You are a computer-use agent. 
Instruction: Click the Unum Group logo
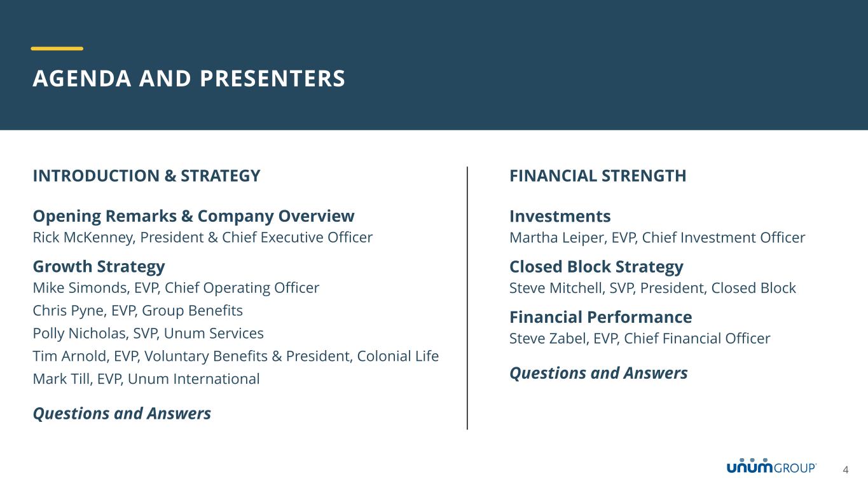[x=771, y=467]
